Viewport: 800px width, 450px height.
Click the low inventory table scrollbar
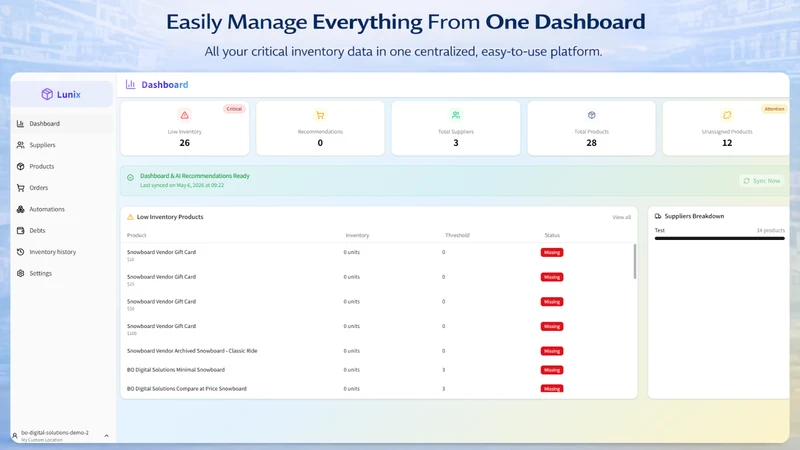point(635,261)
